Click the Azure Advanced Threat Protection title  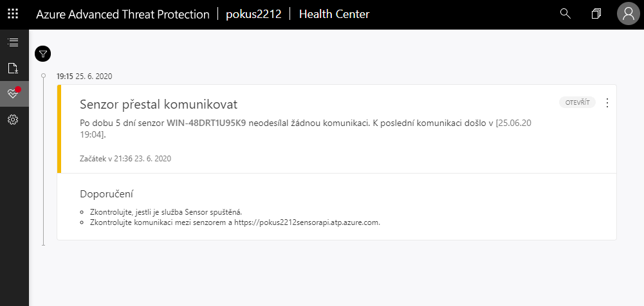(123, 14)
